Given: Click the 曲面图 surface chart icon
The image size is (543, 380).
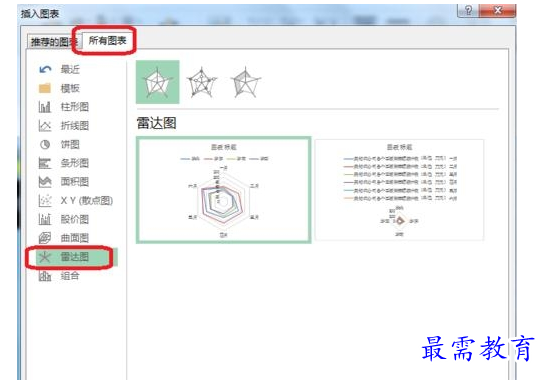Looking at the screenshot, I should click(x=45, y=238).
